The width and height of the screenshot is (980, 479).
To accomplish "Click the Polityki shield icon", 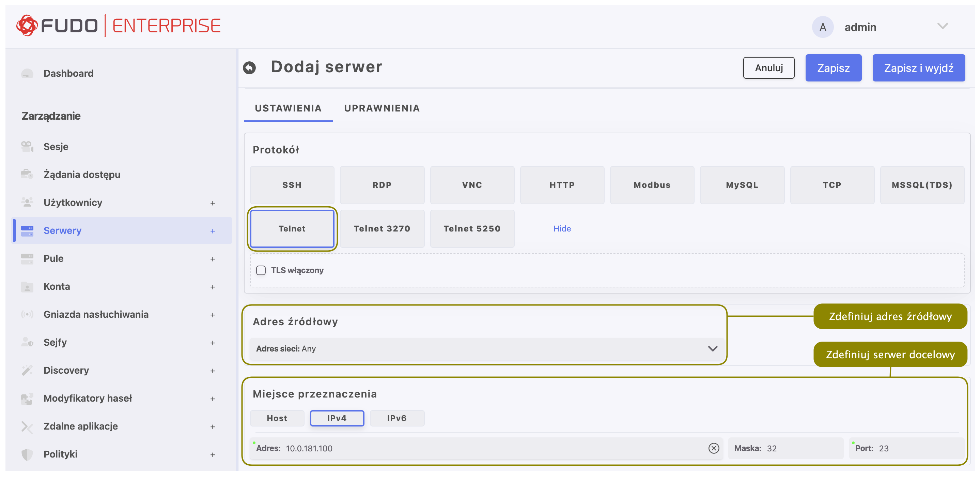I will tap(27, 454).
